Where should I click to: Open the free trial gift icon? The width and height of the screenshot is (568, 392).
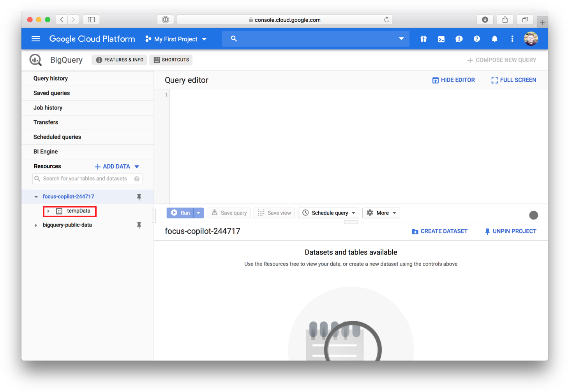click(x=423, y=39)
